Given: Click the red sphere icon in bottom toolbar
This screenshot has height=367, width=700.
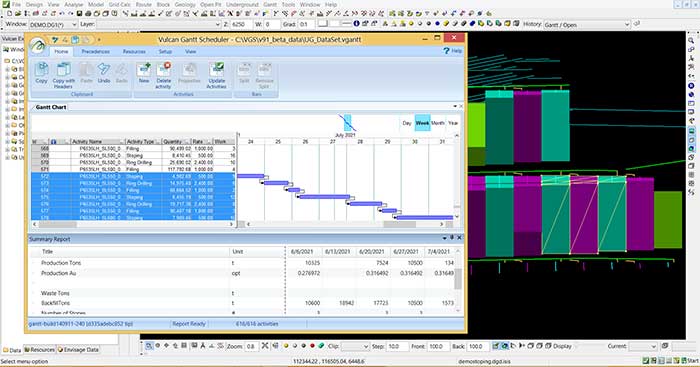Looking at the screenshot, I should [x=312, y=346].
